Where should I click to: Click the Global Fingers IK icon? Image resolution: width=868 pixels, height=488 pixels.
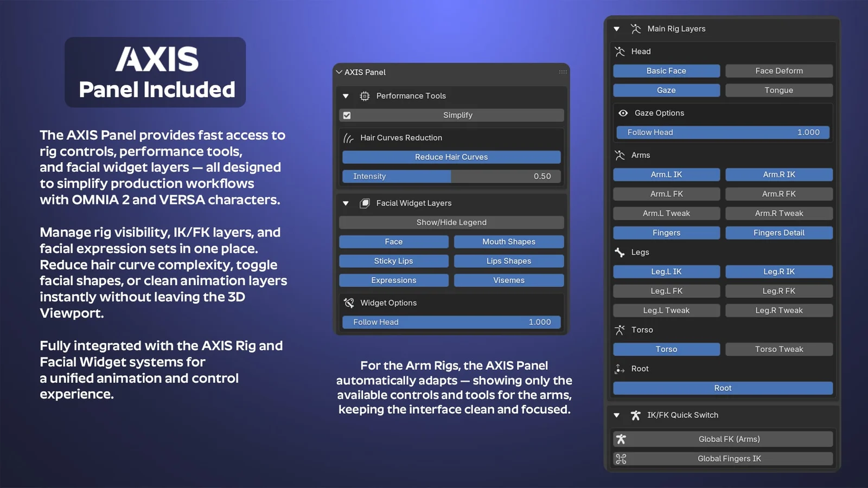(621, 459)
